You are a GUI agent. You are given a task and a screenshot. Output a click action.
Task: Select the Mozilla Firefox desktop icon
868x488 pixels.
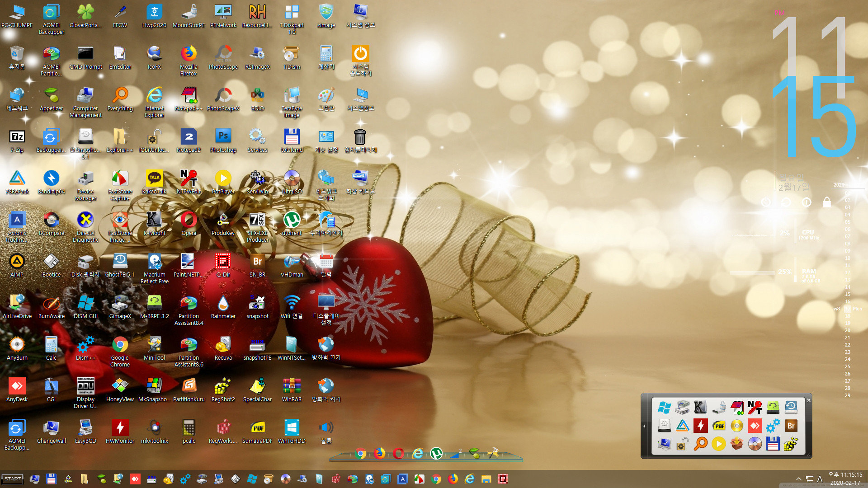pos(189,61)
